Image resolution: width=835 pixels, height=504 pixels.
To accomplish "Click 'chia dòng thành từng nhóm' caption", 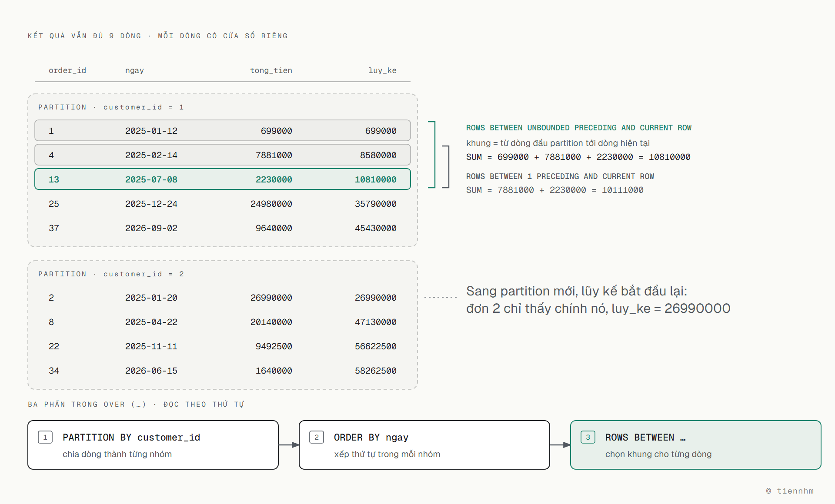I will (x=117, y=454).
